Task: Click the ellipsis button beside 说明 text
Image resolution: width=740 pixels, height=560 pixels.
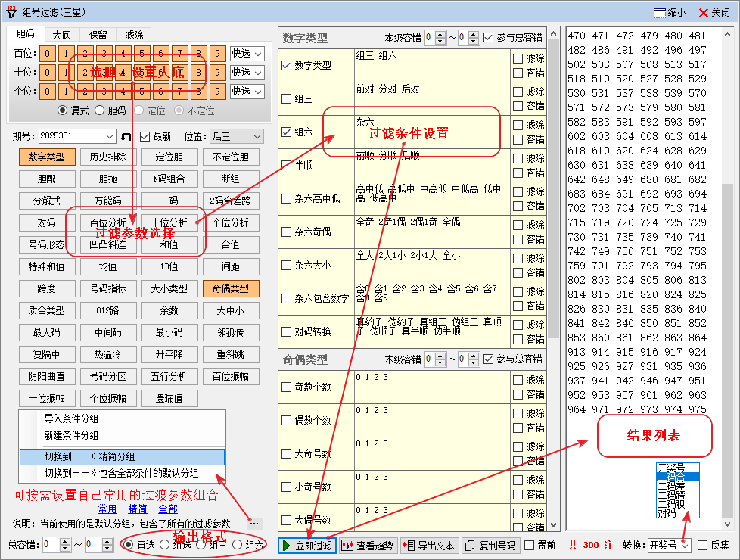Action: (x=254, y=523)
